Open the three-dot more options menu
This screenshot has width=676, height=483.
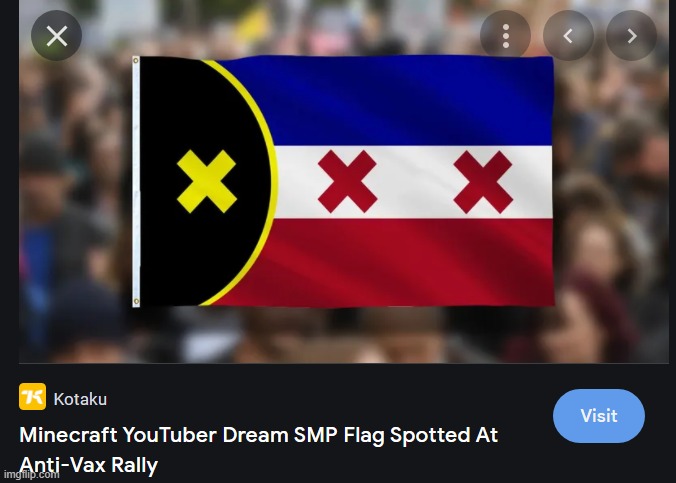point(505,36)
